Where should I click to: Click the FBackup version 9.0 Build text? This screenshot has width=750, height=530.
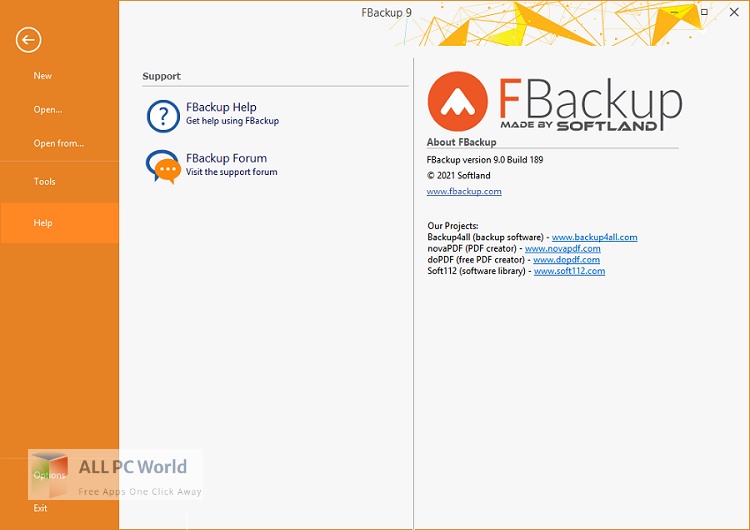(x=485, y=160)
